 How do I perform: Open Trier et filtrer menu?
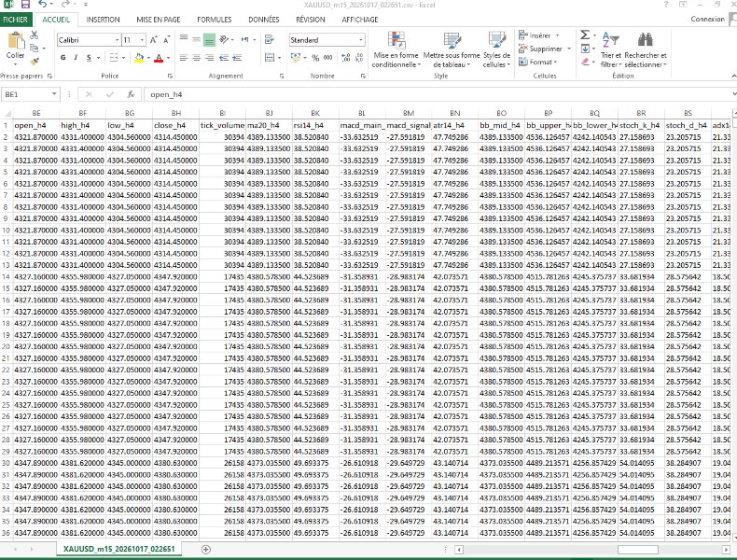coord(610,49)
